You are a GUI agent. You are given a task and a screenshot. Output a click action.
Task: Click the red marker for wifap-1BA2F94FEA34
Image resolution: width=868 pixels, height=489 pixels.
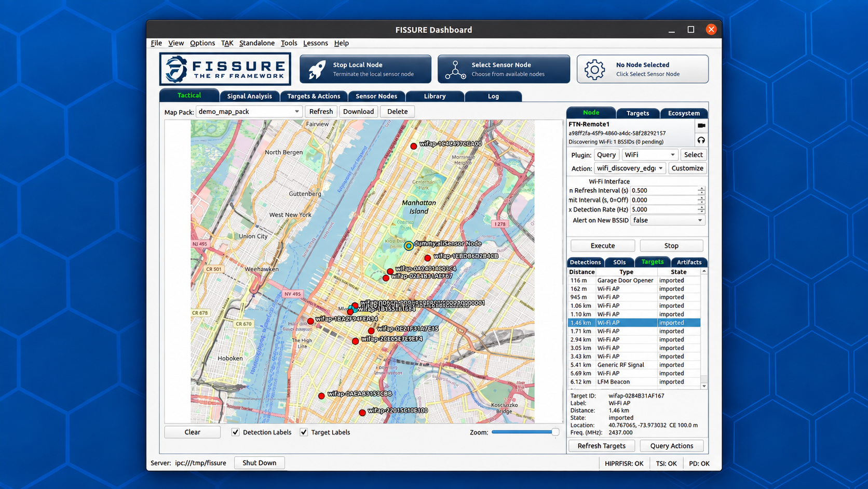(x=310, y=321)
